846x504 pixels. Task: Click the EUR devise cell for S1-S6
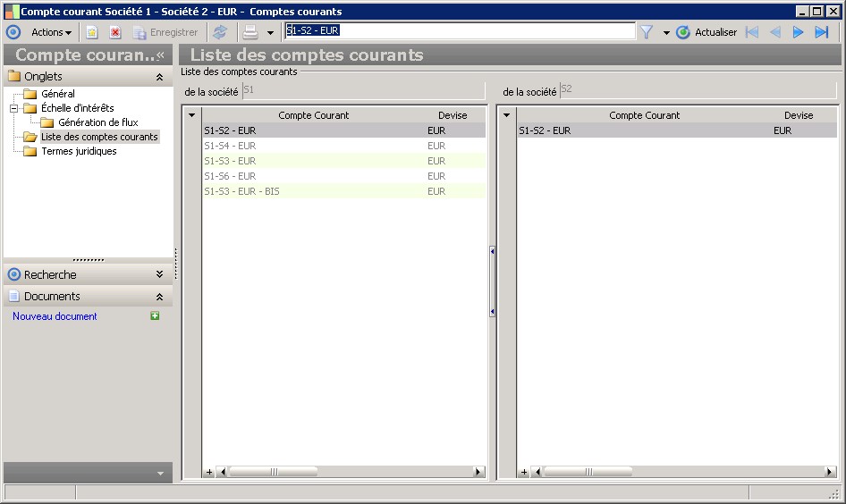[436, 176]
